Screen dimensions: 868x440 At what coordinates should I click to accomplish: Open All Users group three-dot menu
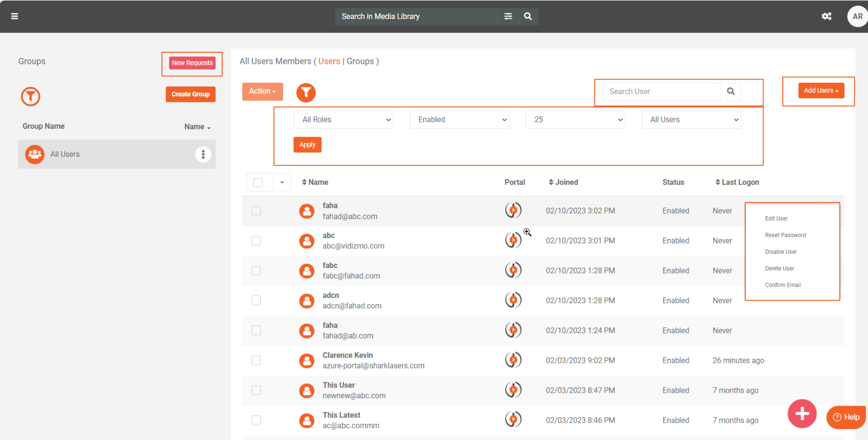click(203, 154)
